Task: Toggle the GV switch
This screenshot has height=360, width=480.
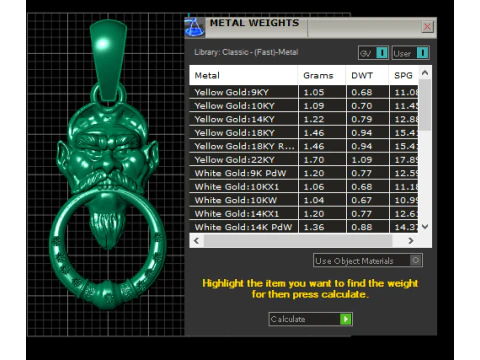Action: pyautogui.click(x=373, y=53)
